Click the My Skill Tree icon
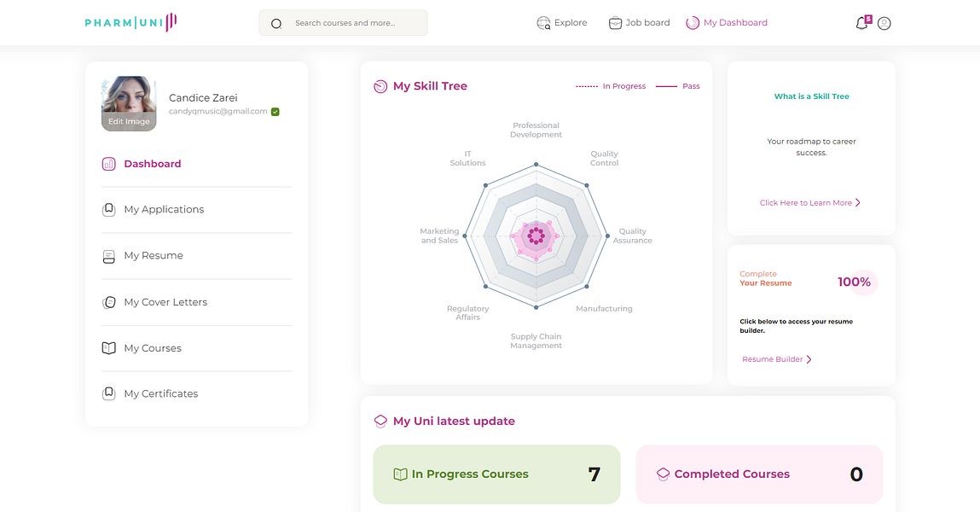This screenshot has height=512, width=980. coord(380,86)
